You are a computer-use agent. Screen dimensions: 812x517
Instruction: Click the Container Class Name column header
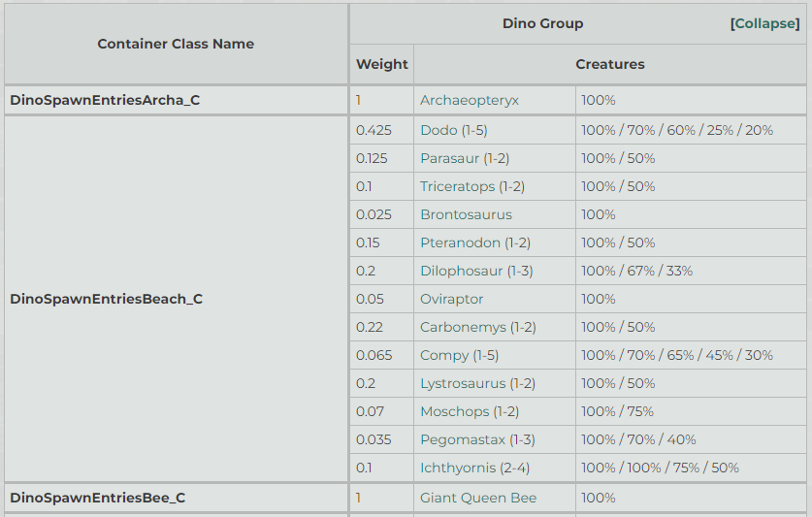(x=176, y=44)
